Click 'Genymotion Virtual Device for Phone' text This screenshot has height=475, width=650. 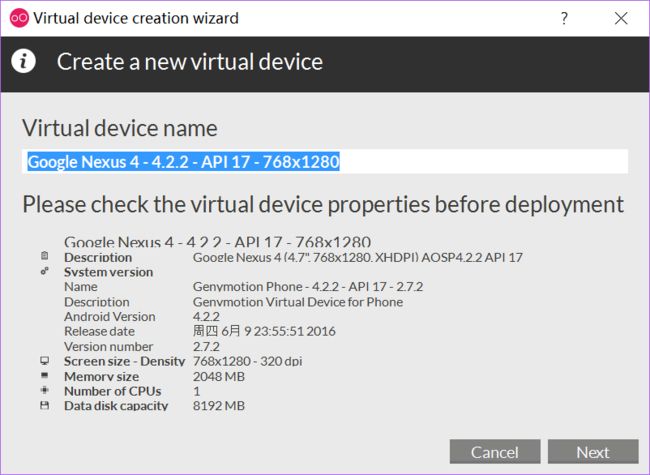tap(298, 302)
